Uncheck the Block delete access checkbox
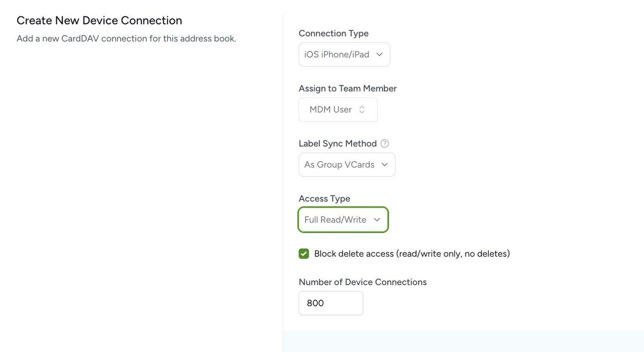This screenshot has width=644, height=352. coord(304,254)
